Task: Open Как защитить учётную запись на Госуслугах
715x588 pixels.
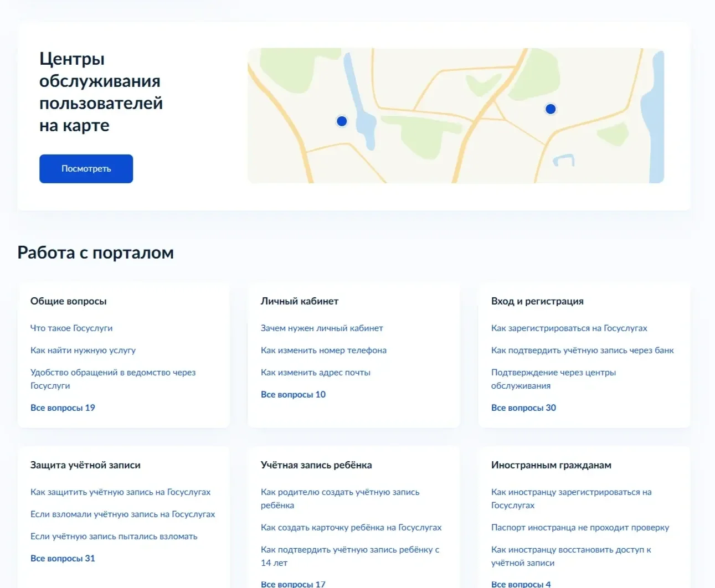Action: pos(120,492)
